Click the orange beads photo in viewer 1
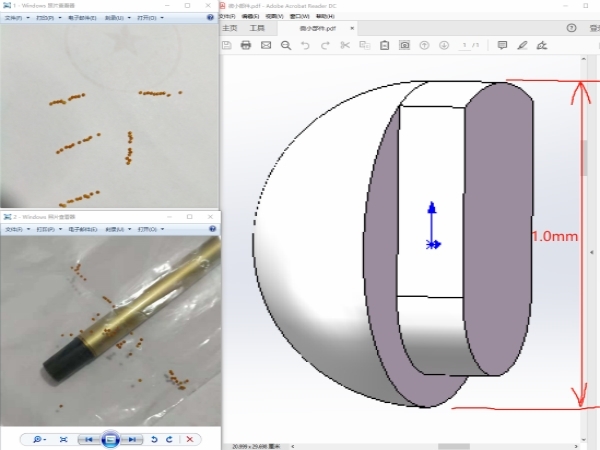Viewport: 600px width, 450px height. (109, 116)
